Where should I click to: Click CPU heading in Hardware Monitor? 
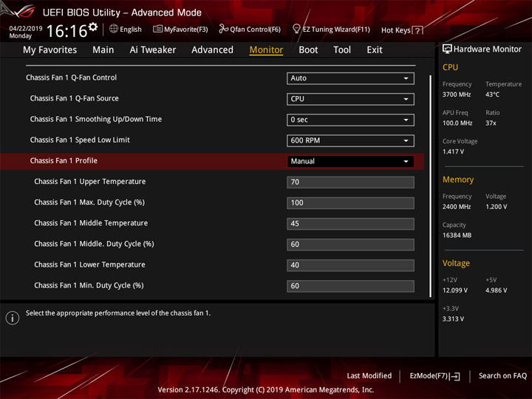[x=450, y=67]
